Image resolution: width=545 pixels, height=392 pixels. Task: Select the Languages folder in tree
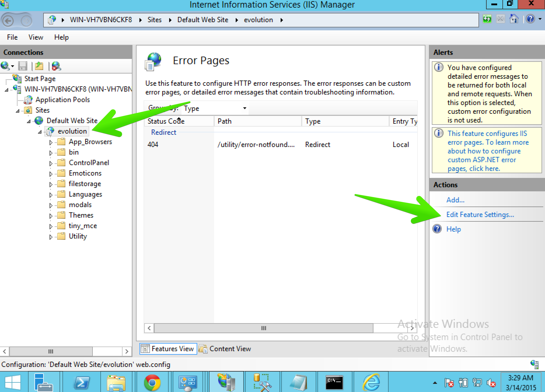pyautogui.click(x=85, y=194)
